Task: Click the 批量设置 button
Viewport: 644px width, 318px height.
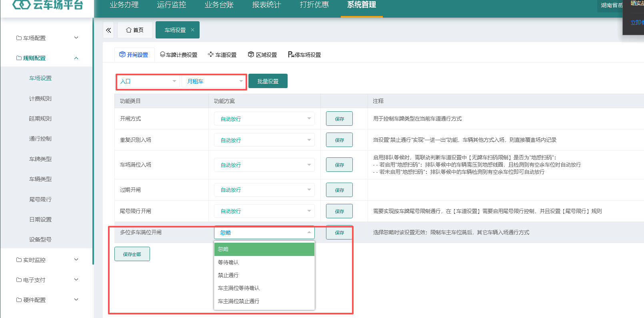Action: pos(268,81)
